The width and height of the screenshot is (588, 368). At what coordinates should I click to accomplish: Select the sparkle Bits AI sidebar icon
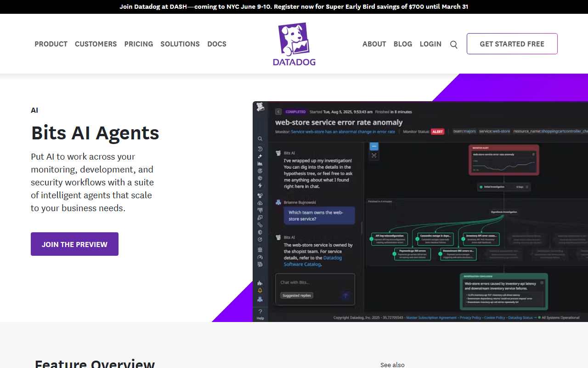point(260,156)
